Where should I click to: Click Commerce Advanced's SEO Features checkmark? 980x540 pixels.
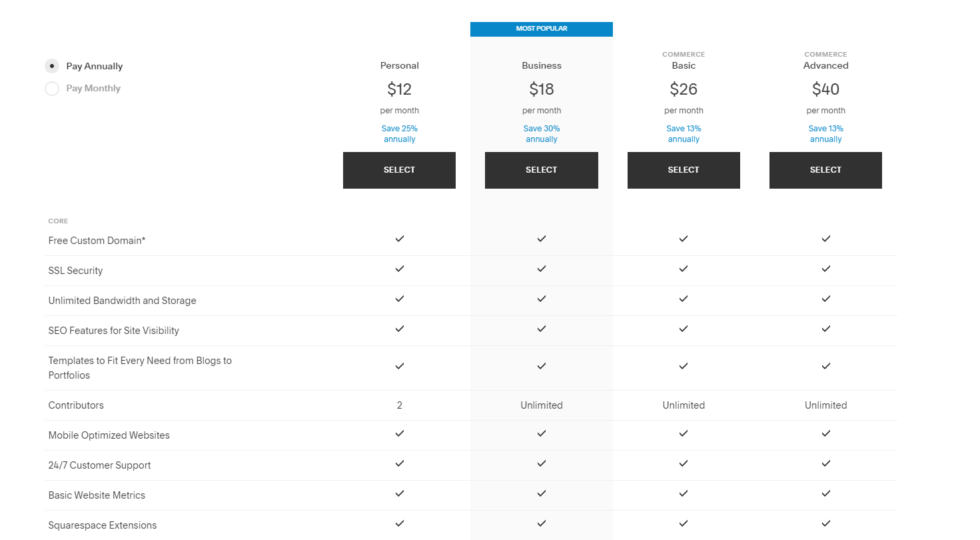[825, 329]
